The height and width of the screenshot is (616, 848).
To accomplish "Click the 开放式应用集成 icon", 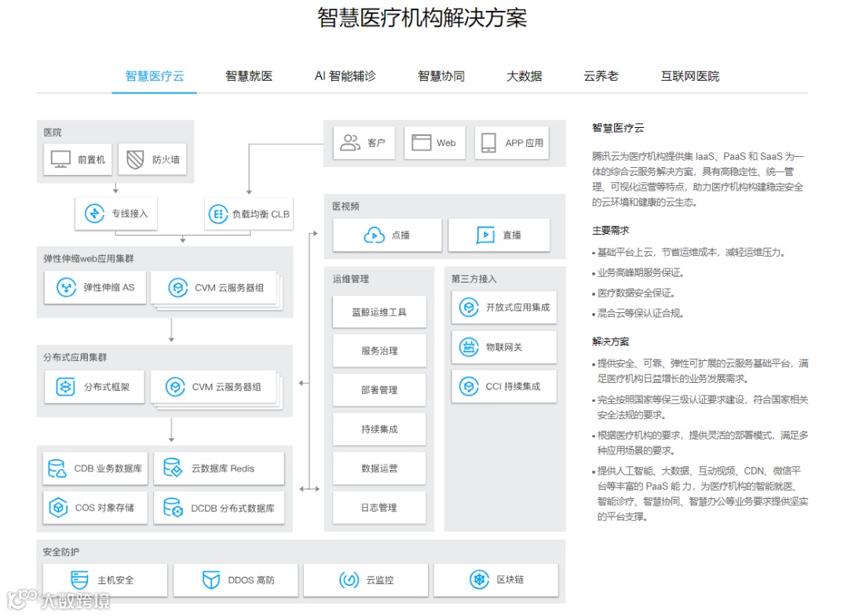I will 469,308.
